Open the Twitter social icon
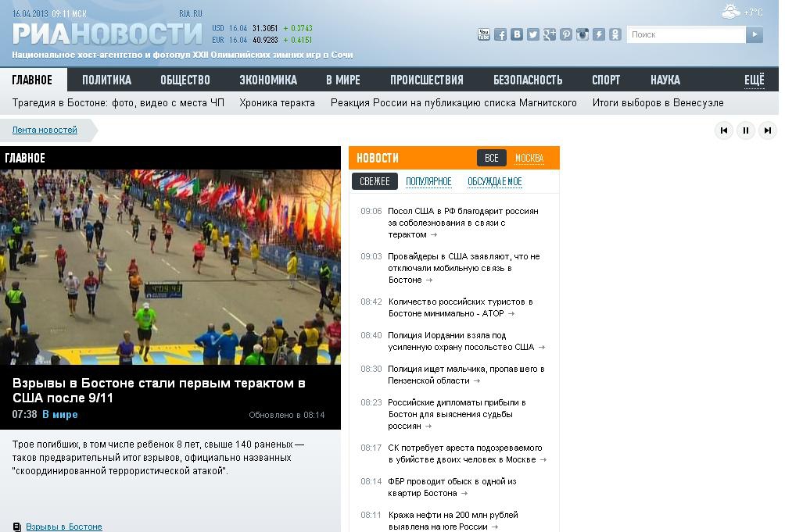This screenshot has width=785, height=532. [x=533, y=34]
